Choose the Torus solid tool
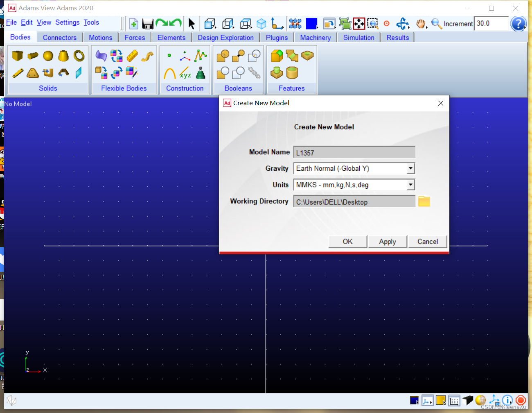This screenshot has width=532, height=413. [x=79, y=56]
